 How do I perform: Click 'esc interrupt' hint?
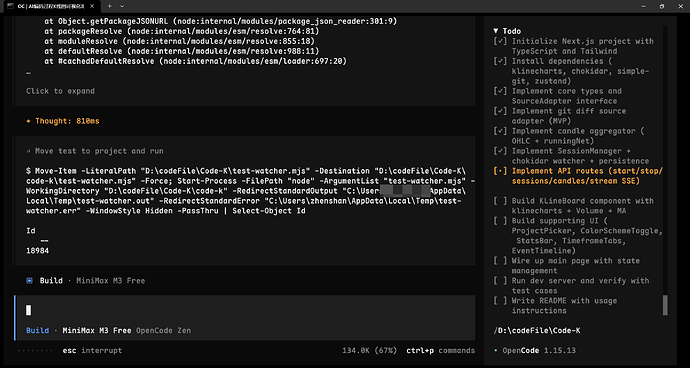[92, 351]
